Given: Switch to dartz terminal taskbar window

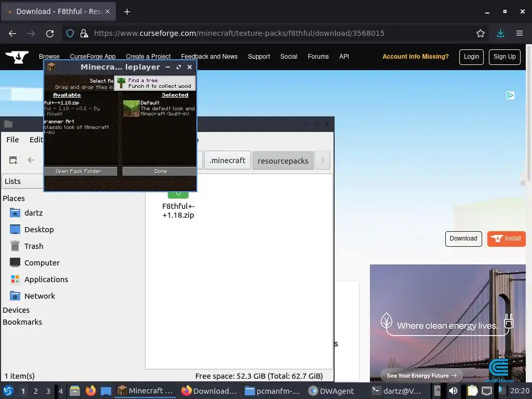Looking at the screenshot, I should (x=396, y=391).
